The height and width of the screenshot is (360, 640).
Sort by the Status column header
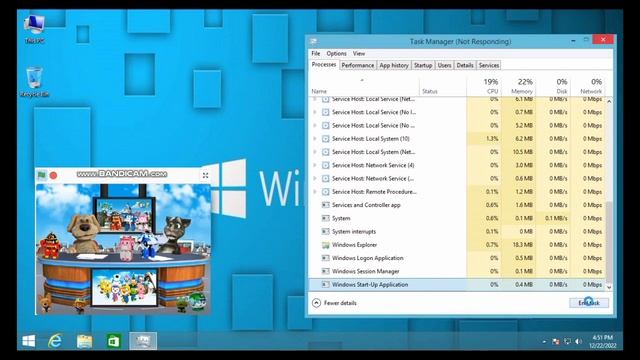pyautogui.click(x=443, y=86)
